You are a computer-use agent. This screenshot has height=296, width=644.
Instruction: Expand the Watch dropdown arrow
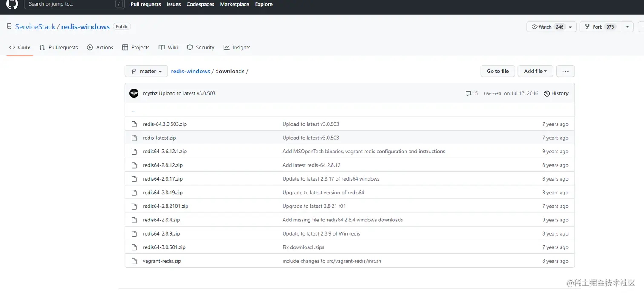(x=571, y=27)
